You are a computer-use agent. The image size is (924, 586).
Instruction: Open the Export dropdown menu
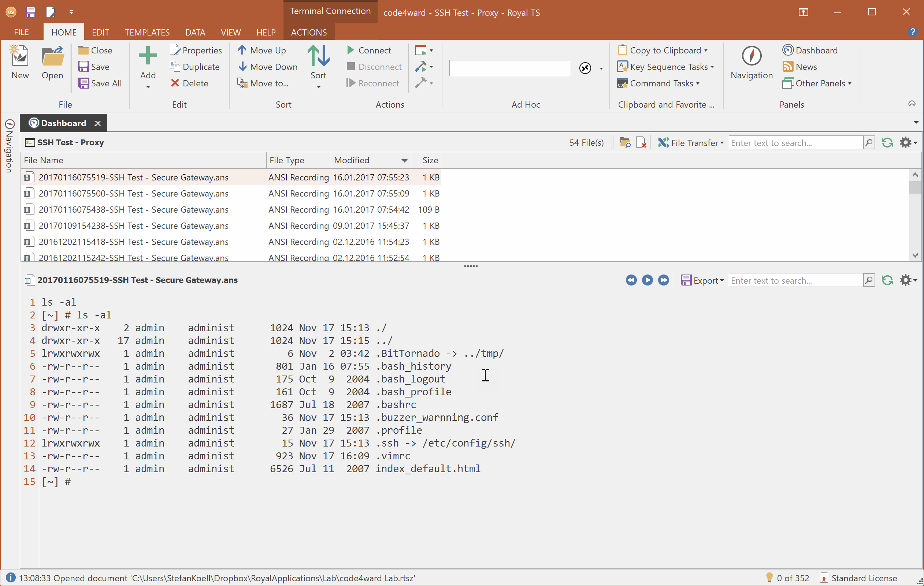click(x=722, y=281)
